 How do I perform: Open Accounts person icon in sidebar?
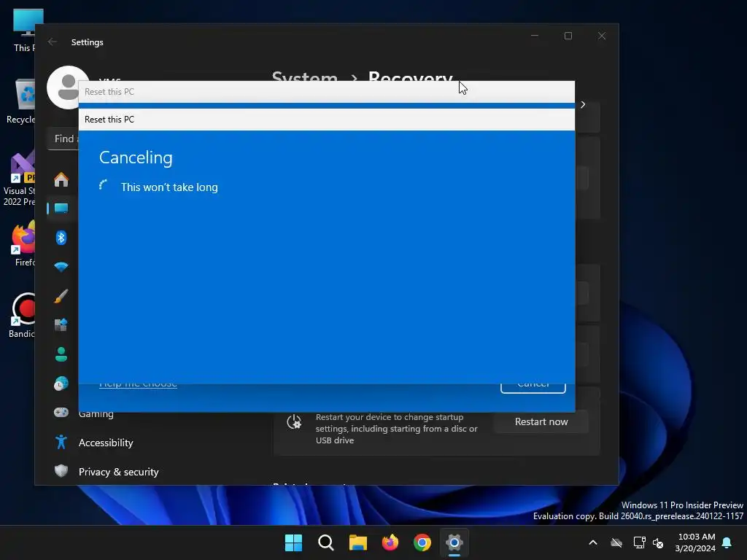tap(61, 354)
